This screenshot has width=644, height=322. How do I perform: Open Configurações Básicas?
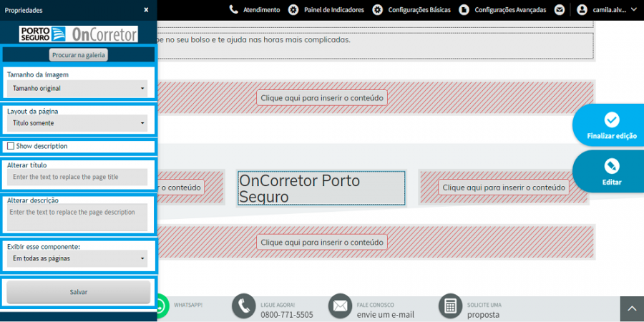pyautogui.click(x=419, y=10)
